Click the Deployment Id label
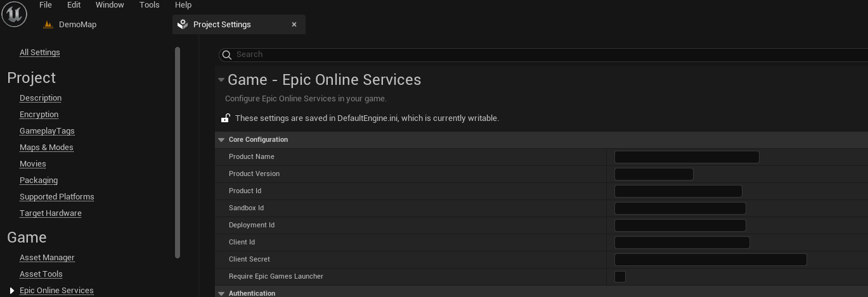Screen dimensions: 868x297 tap(252, 225)
